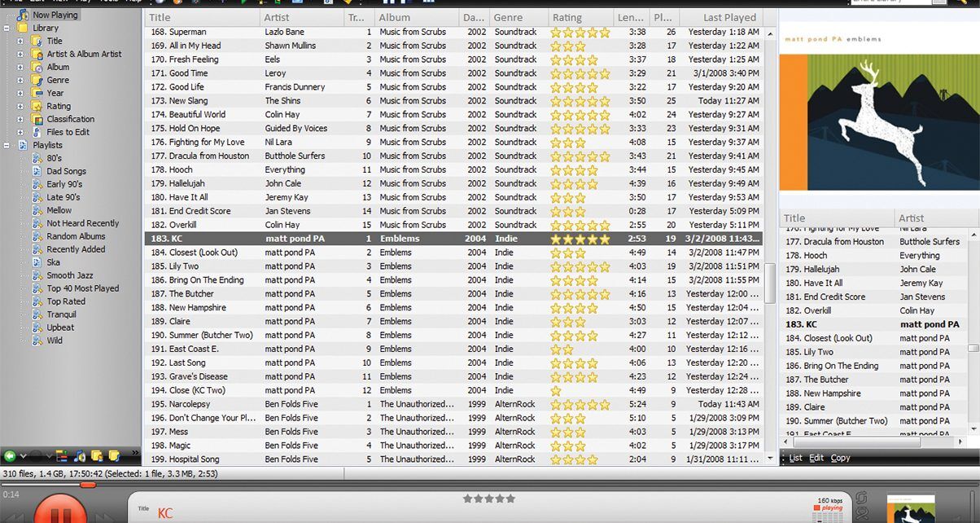This screenshot has height=523, width=980.
Task: Click the Mellow playlist icon
Action: click(37, 210)
